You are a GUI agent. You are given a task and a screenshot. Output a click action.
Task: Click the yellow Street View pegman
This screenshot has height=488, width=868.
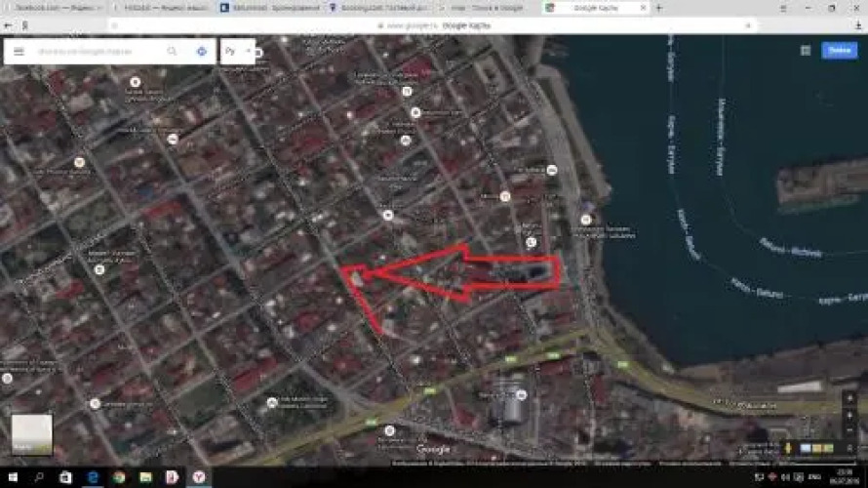(787, 448)
